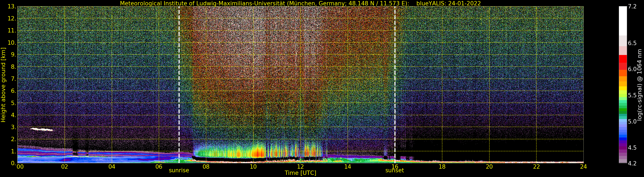Click the time tick label '16'
Image resolution: width=644 pixels, height=177 pixels.
[x=395, y=167]
